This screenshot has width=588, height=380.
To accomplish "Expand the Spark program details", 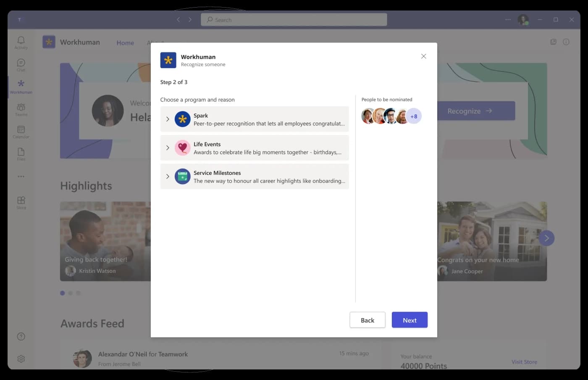I will pyautogui.click(x=167, y=119).
